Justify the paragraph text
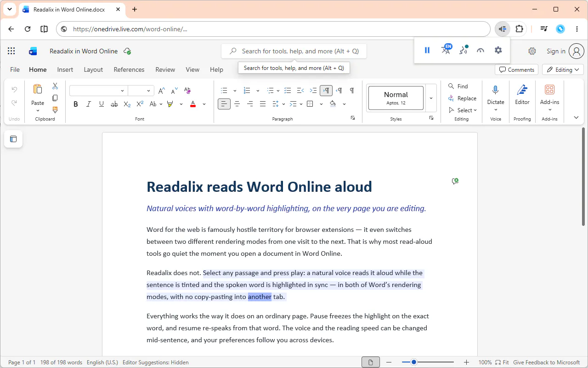 pyautogui.click(x=263, y=104)
